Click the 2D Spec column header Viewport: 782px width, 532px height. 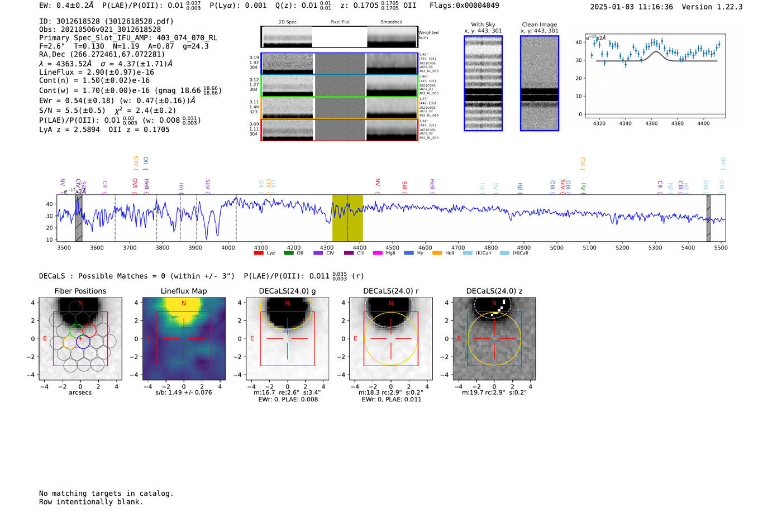click(288, 22)
